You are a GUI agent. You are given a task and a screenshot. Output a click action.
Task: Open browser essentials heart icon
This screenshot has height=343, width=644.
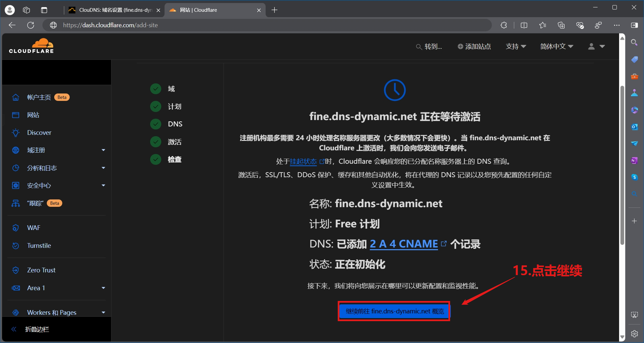(580, 25)
